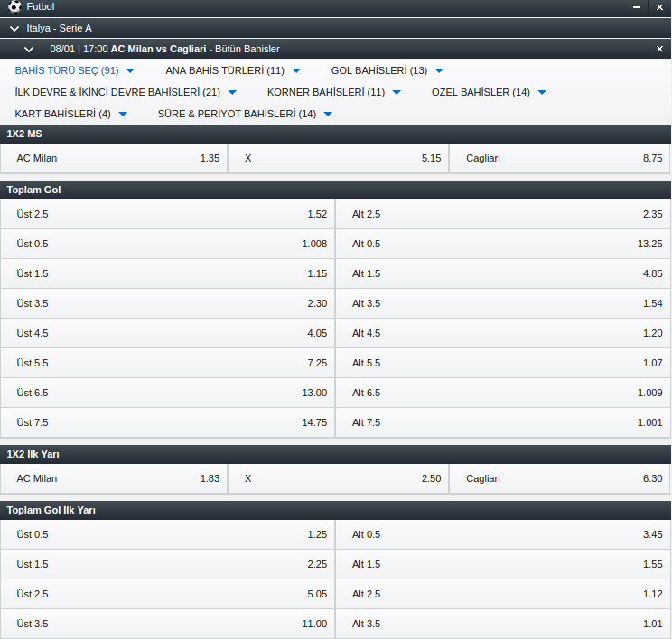Image resolution: width=672 pixels, height=639 pixels.
Task: Click the Toplam Gol section header
Action: point(336,190)
